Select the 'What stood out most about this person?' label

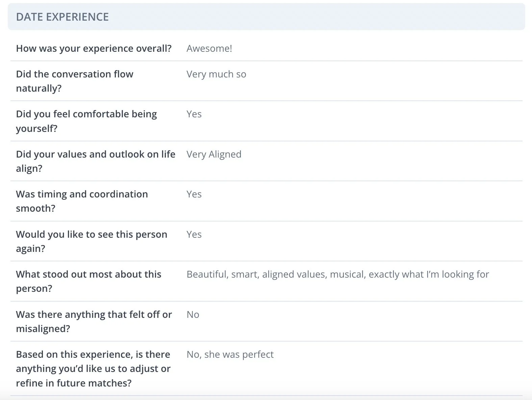tap(88, 281)
